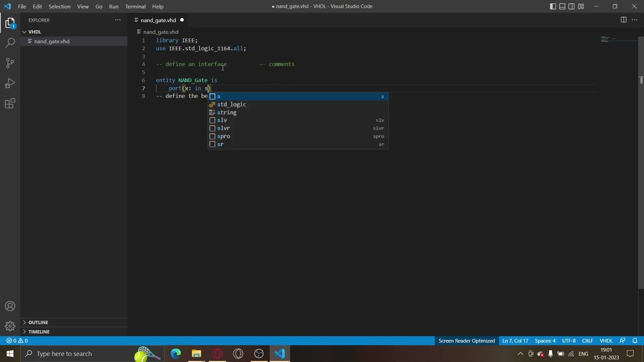Click the nand_gate.vhd breadcrumb
644x362 pixels.
click(160, 32)
